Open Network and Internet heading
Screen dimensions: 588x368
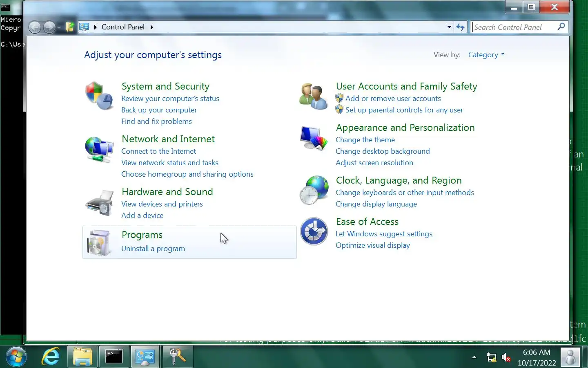click(168, 139)
